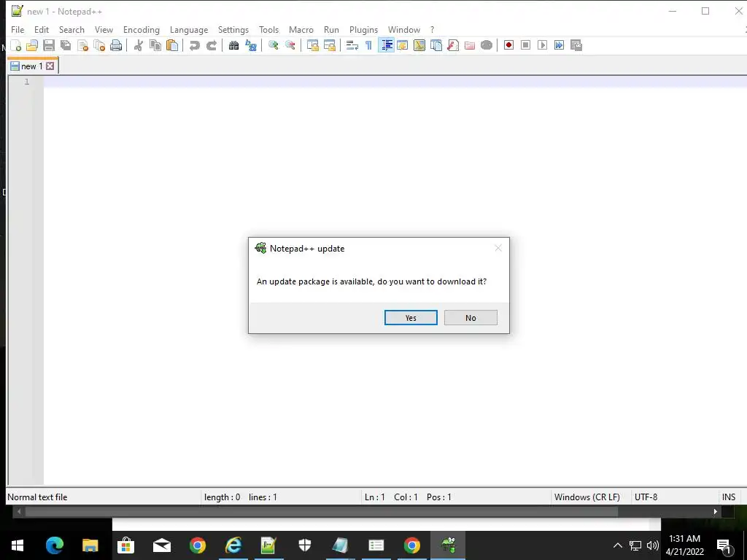The image size is (747, 560).
Task: Open the Tools menu
Action: pos(268,29)
